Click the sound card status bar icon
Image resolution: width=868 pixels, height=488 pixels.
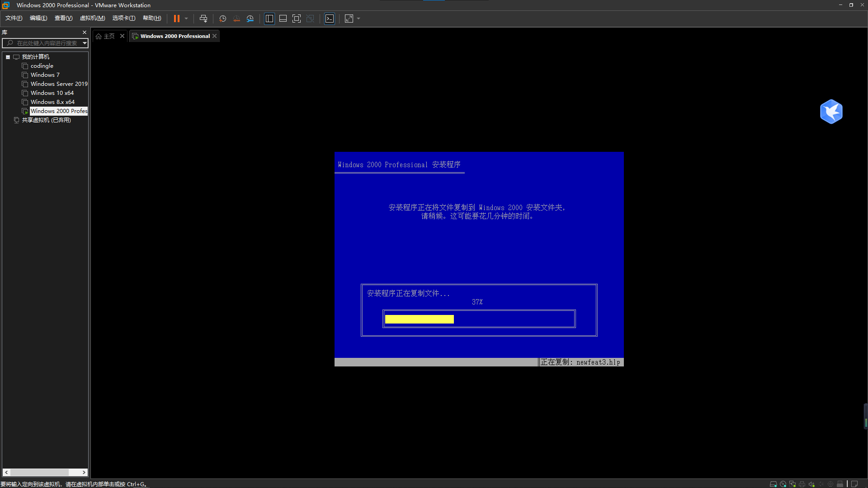[x=811, y=484]
